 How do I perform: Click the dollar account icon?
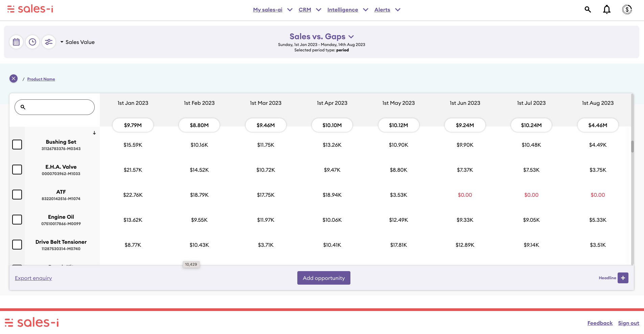pos(627,9)
